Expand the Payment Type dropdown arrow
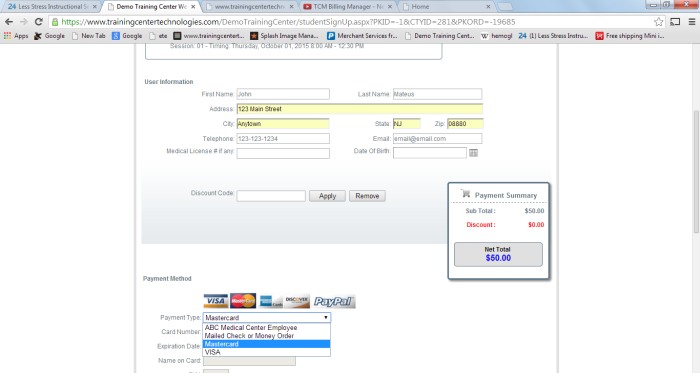700x373 pixels. tap(326, 317)
